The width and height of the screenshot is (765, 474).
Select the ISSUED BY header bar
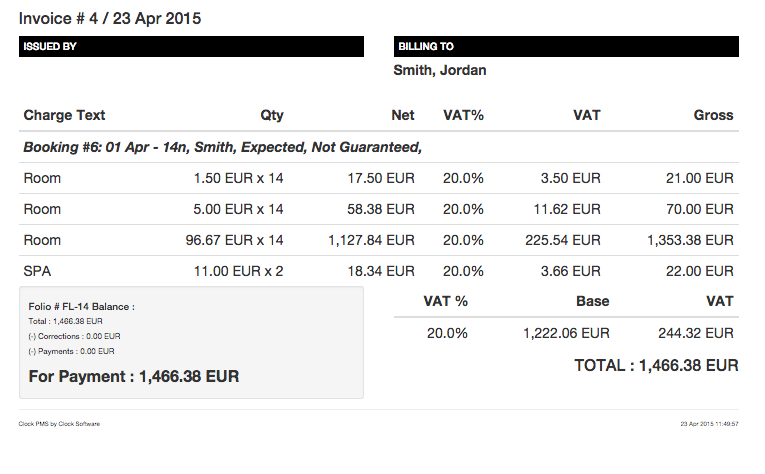coord(191,46)
